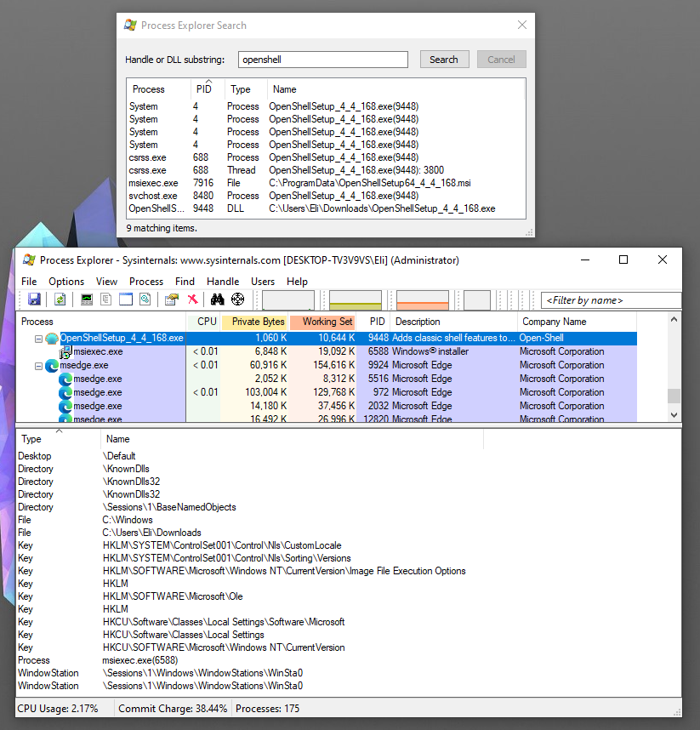The height and width of the screenshot is (730, 700).
Task: Click the Refresh Now toolbar icon
Action: [x=60, y=299]
